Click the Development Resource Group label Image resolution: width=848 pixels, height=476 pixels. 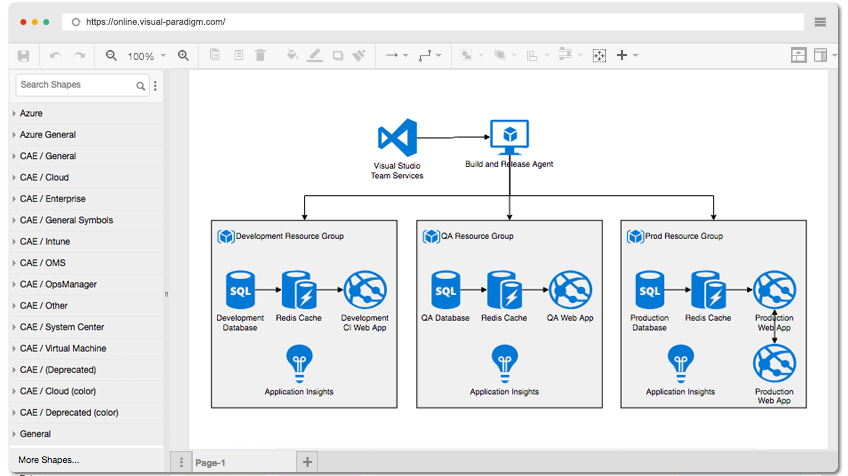[x=290, y=236]
